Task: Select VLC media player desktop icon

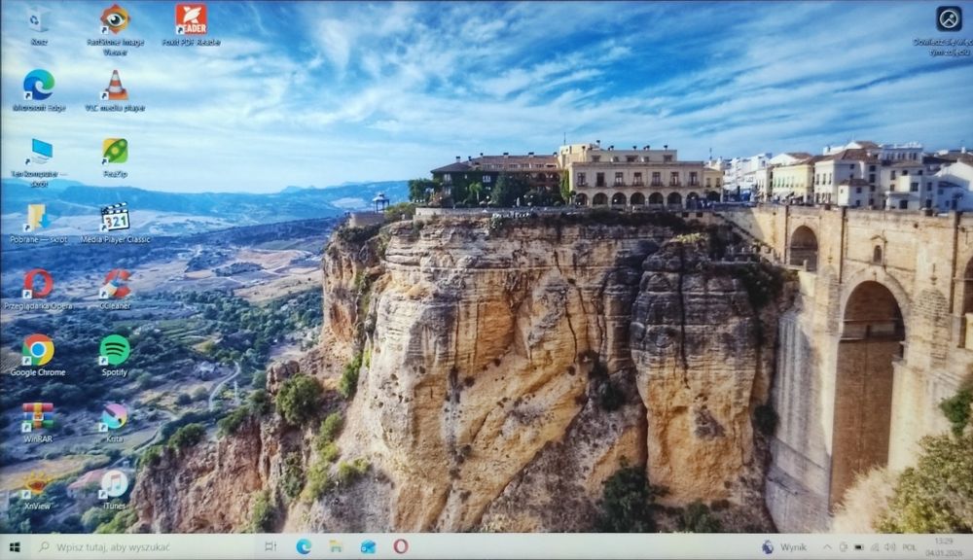Action: pyautogui.click(x=115, y=90)
